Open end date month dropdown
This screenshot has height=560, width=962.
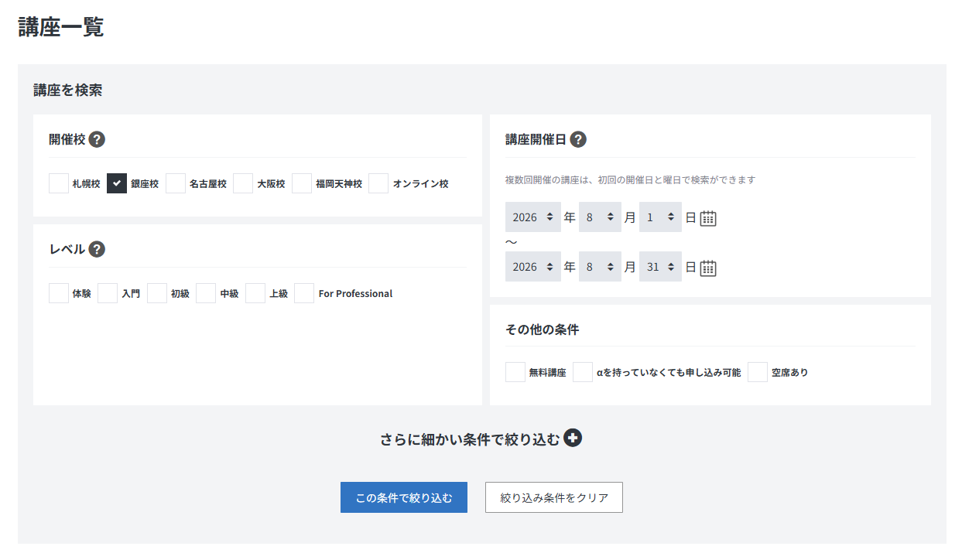[600, 267]
